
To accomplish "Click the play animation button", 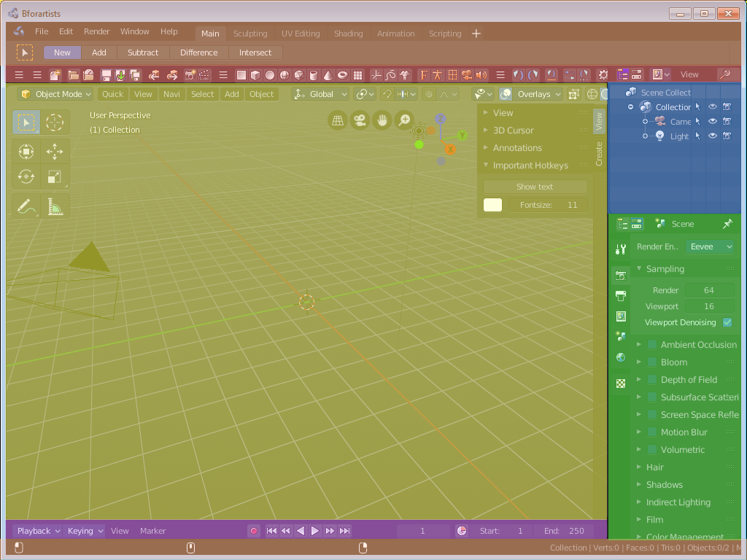I will (x=315, y=531).
